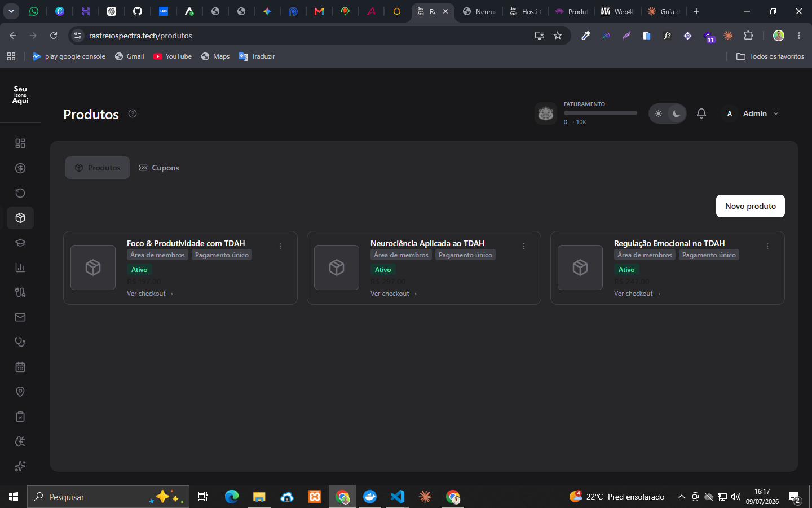This screenshot has width=812, height=508.
Task: Open three-dot menu on Regulação Emocional card
Action: click(x=767, y=246)
